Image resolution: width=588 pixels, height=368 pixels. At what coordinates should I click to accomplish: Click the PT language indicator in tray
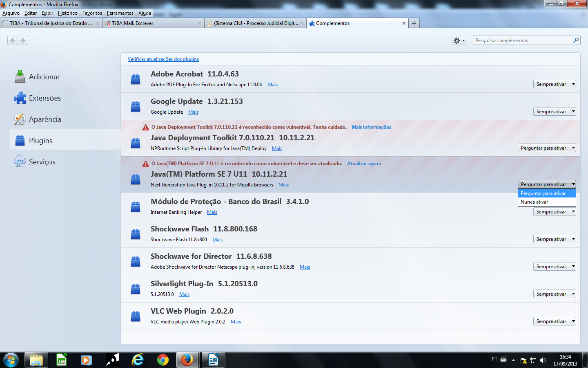tap(494, 359)
